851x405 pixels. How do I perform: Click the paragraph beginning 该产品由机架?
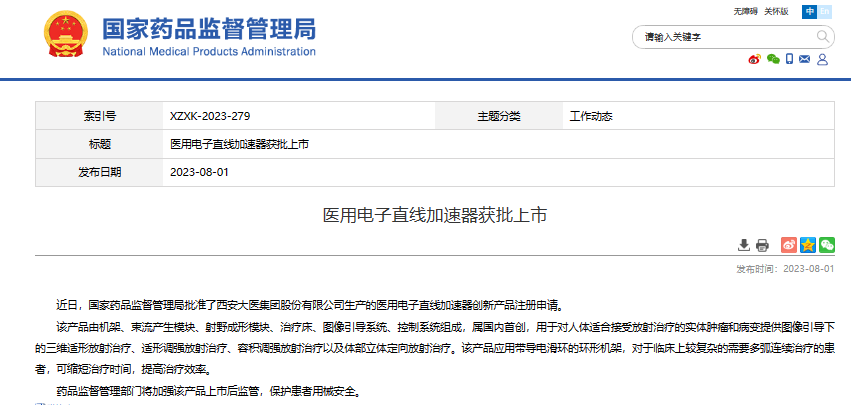[x=435, y=348]
